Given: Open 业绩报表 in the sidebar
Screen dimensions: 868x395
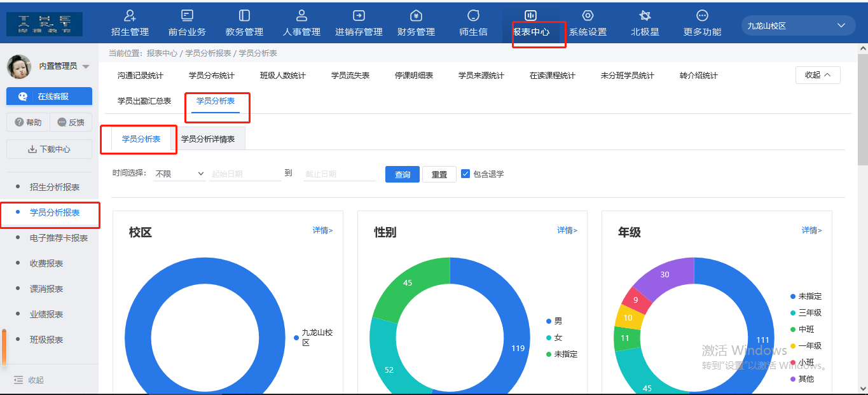Looking at the screenshot, I should [x=46, y=314].
